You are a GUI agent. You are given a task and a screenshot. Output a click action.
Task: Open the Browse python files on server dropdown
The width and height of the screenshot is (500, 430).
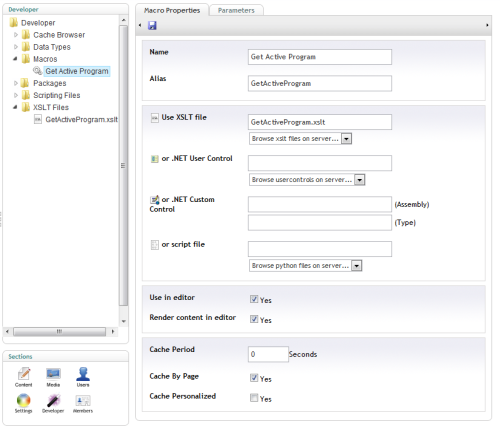pos(306,266)
